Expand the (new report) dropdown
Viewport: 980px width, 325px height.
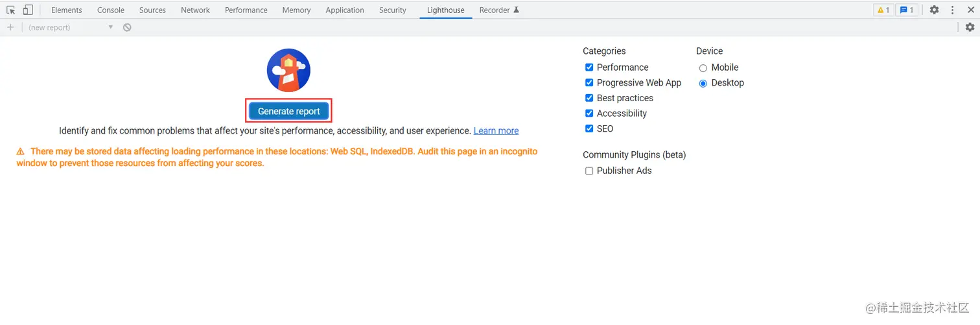71,27
